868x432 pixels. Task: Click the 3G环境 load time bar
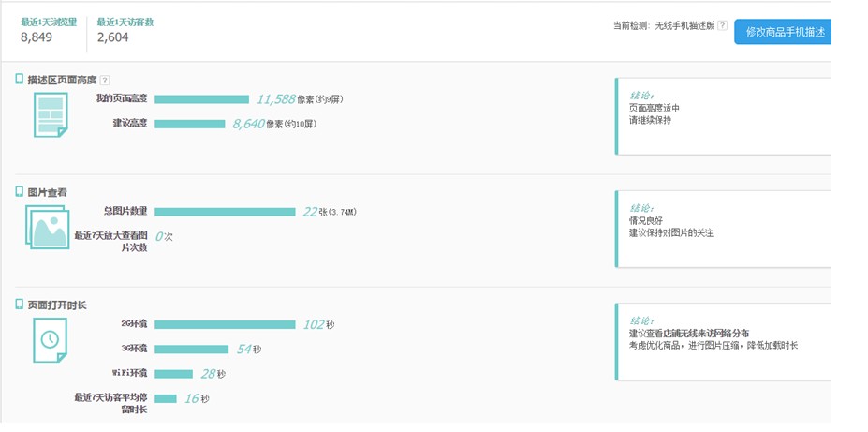[x=192, y=350]
